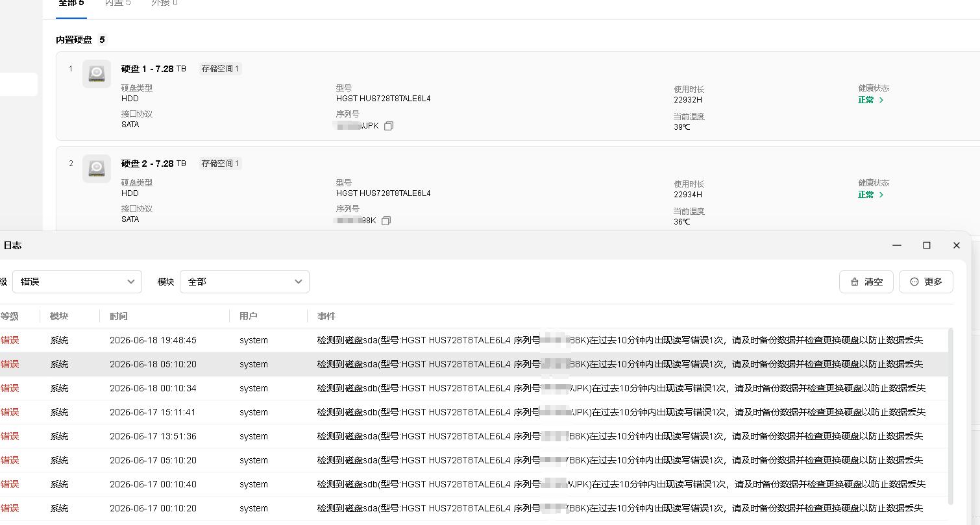Select log entry at 2026-06-17 00:10:40
This screenshot has width=980, height=525.
pos(474,484)
